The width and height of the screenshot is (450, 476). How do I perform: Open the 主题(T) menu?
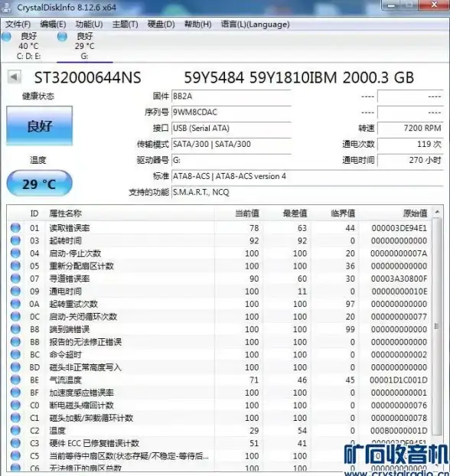(x=125, y=24)
